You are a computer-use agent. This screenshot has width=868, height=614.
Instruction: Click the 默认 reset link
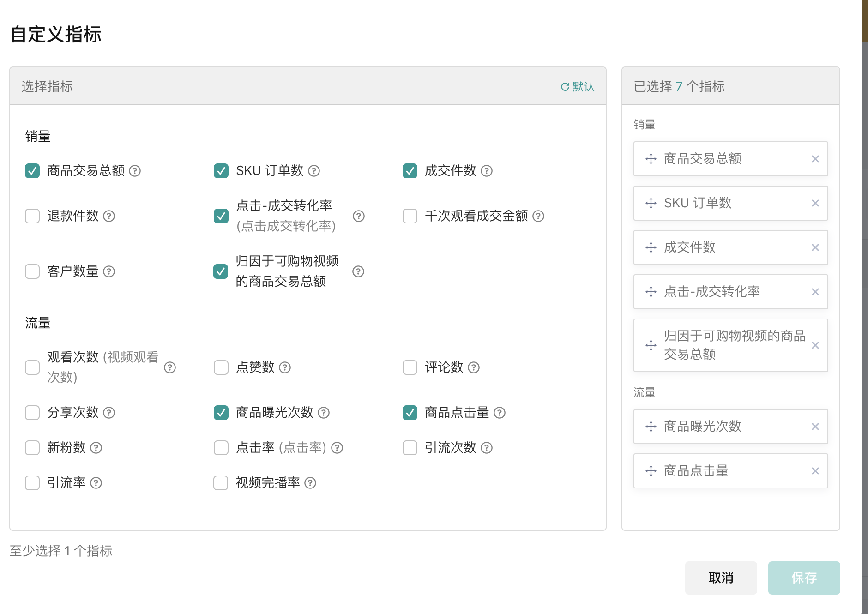(583, 87)
